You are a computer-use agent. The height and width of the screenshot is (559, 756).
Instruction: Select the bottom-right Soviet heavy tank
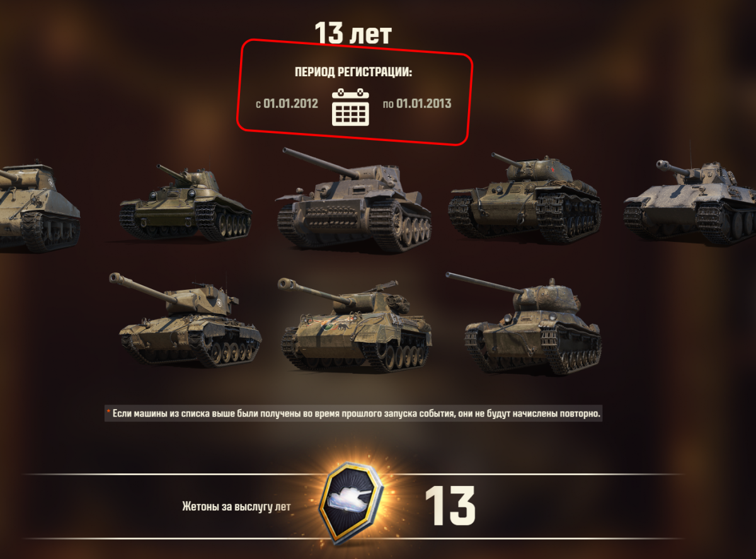(532, 324)
